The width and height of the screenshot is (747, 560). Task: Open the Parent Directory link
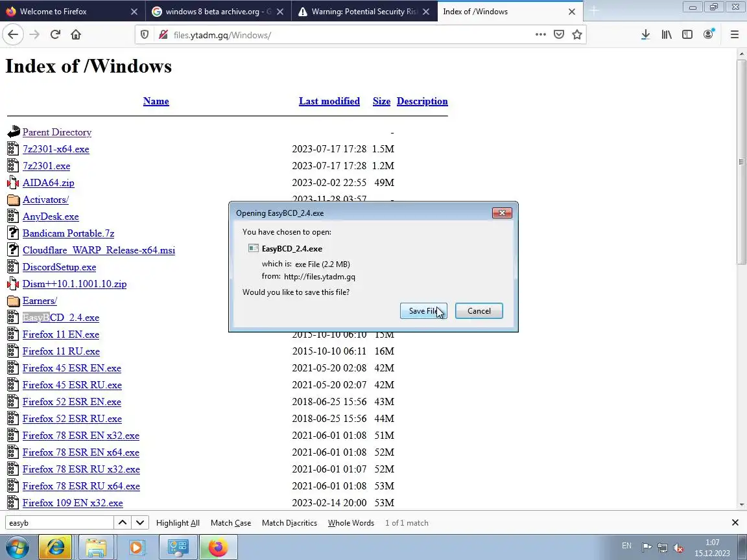[x=56, y=132]
